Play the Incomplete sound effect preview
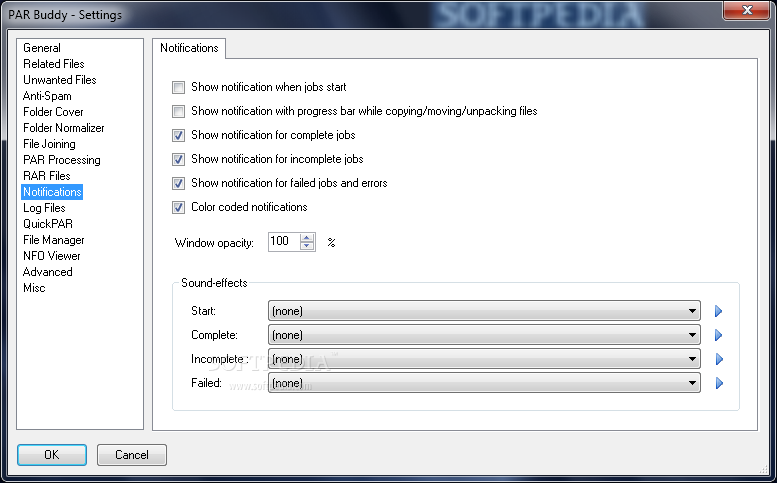This screenshot has height=483, width=777. (x=719, y=359)
